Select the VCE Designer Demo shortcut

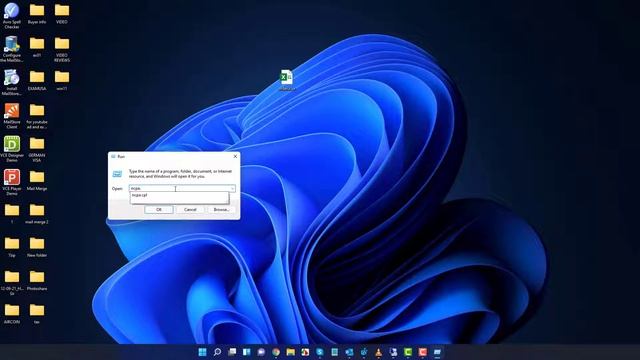click(12, 149)
